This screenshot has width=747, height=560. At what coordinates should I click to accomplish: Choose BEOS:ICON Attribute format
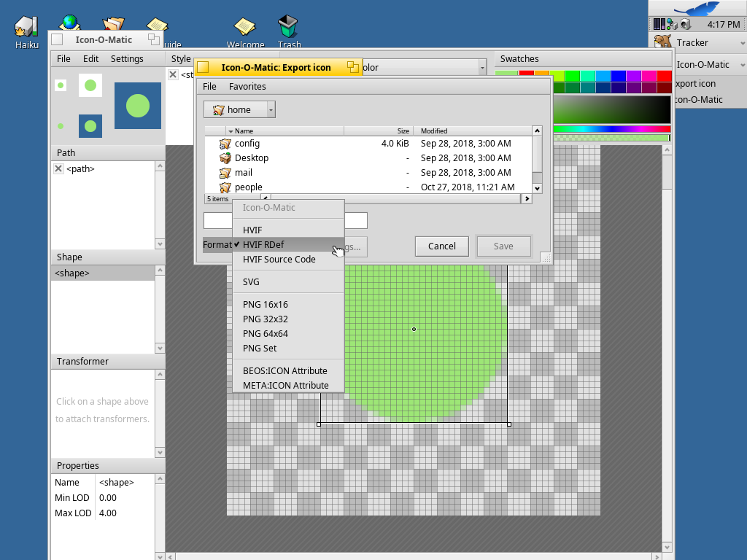(x=288, y=371)
